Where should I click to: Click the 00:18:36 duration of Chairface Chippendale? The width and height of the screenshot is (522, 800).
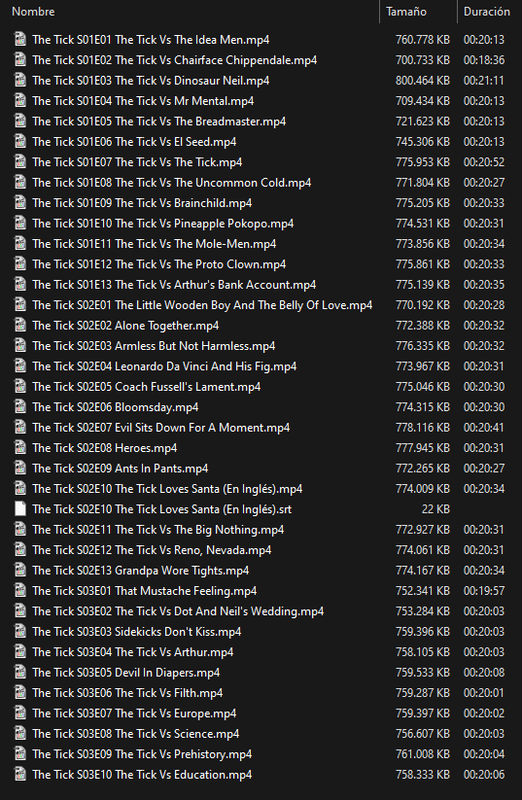pos(484,60)
